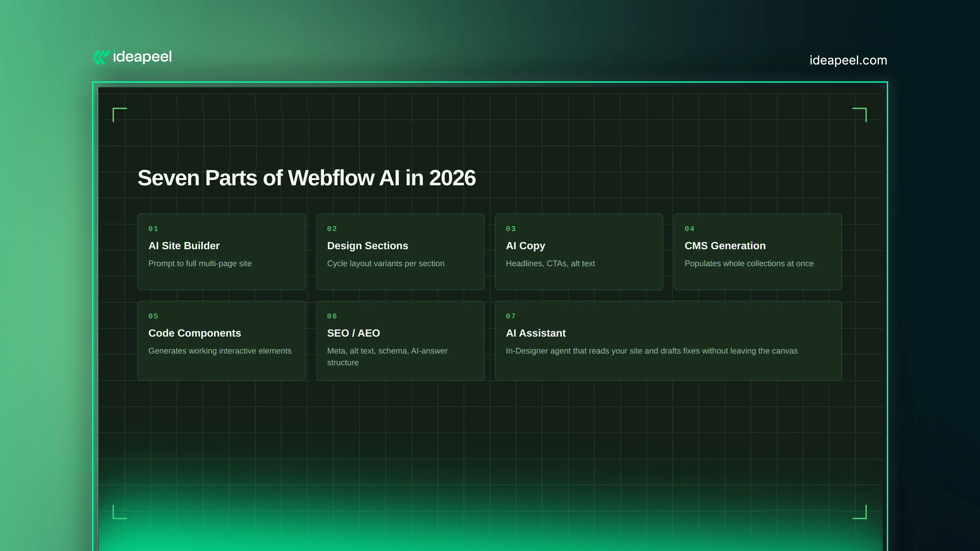Click the 'In-Designer agent that reads your site' description
This screenshot has height=551, width=980.
(652, 351)
